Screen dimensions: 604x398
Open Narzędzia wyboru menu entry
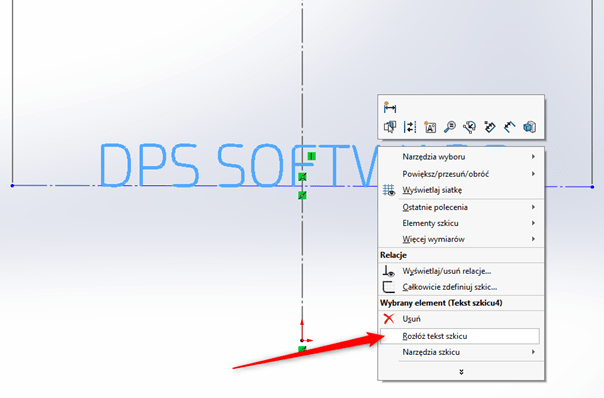coord(461,156)
